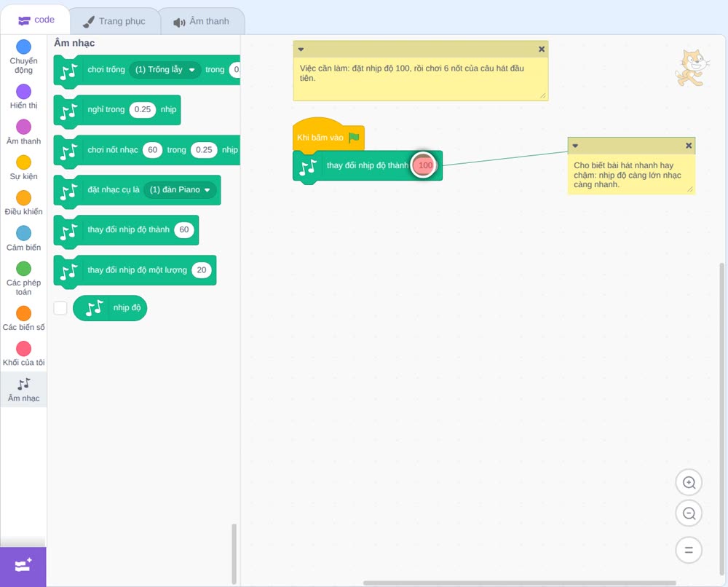
Task: Click the workspace vertical scrollbar
Action: point(722,419)
